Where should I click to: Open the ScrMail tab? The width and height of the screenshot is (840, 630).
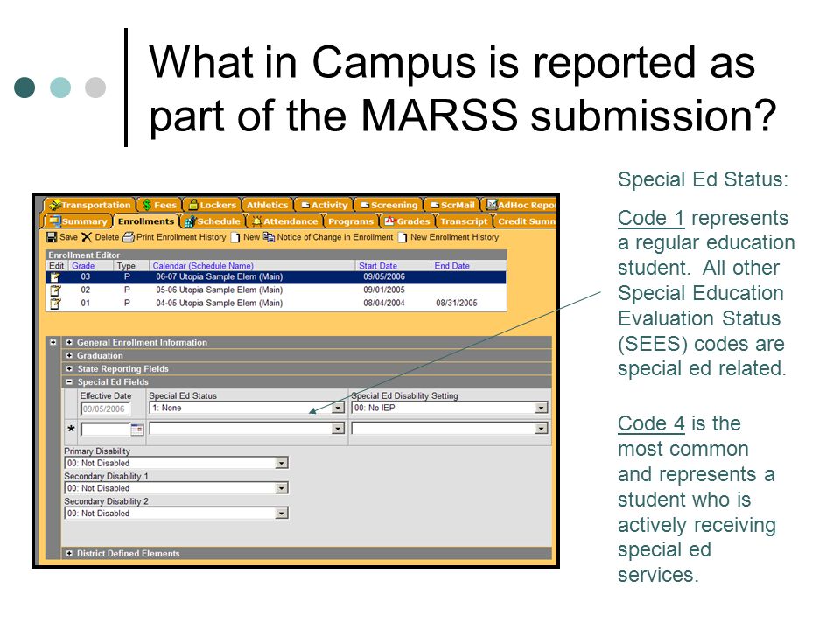coord(451,205)
